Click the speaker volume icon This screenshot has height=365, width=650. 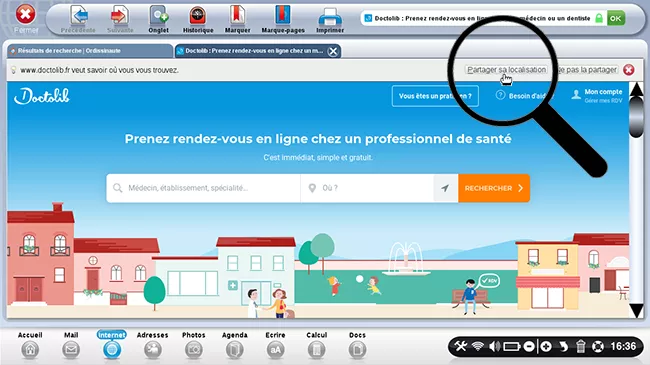(x=495, y=346)
